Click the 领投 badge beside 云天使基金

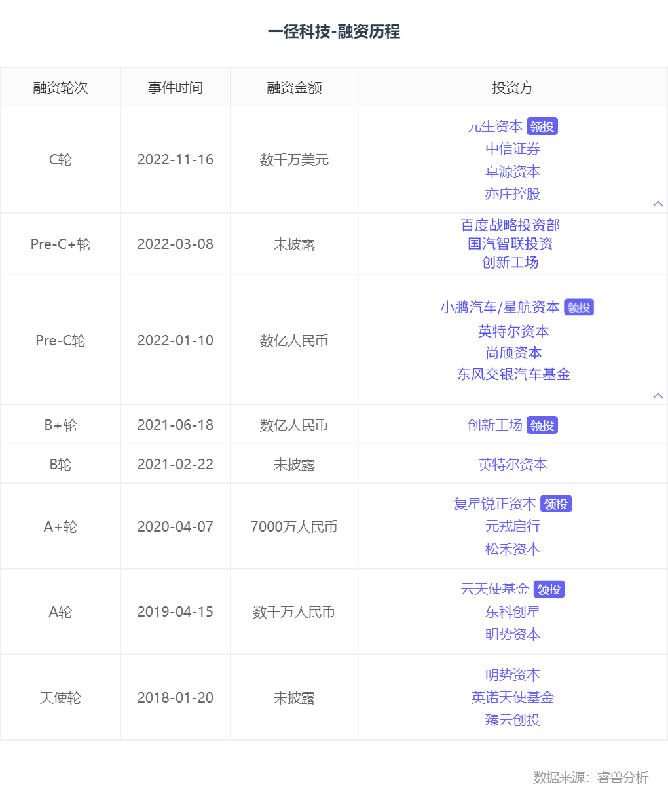tap(549, 589)
